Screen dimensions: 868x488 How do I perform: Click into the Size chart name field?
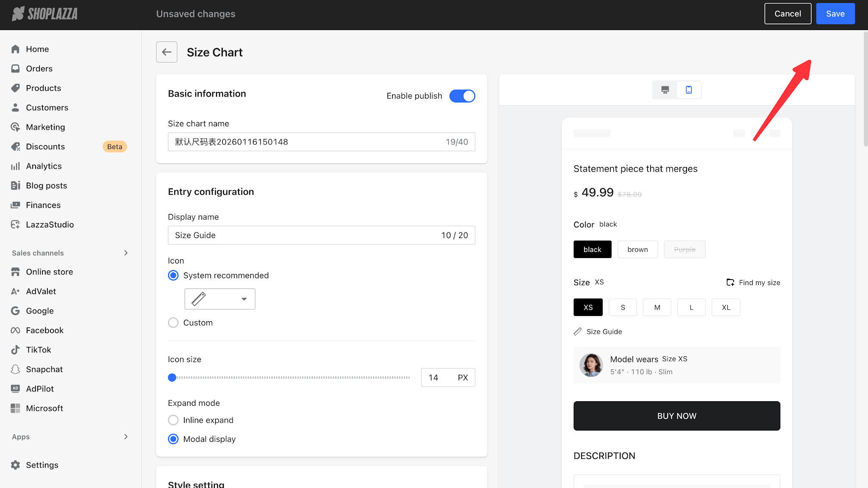(321, 142)
